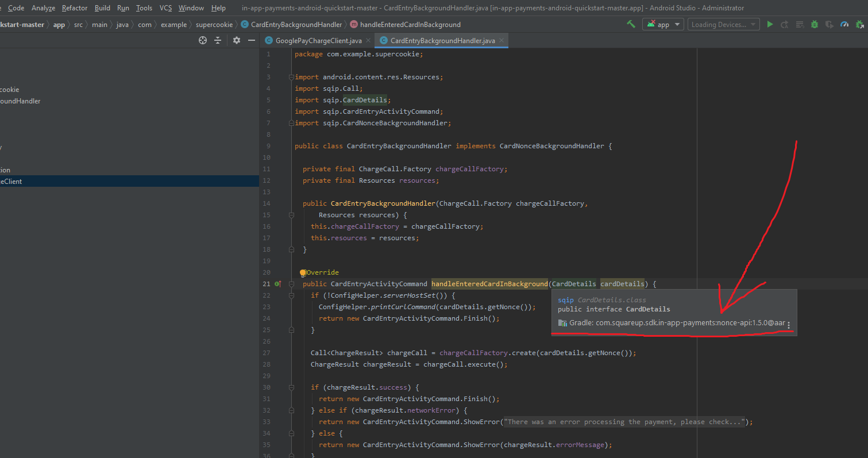Select GooglePayChargeClient in the Project tree
This screenshot has height=458, width=868.
point(11,180)
